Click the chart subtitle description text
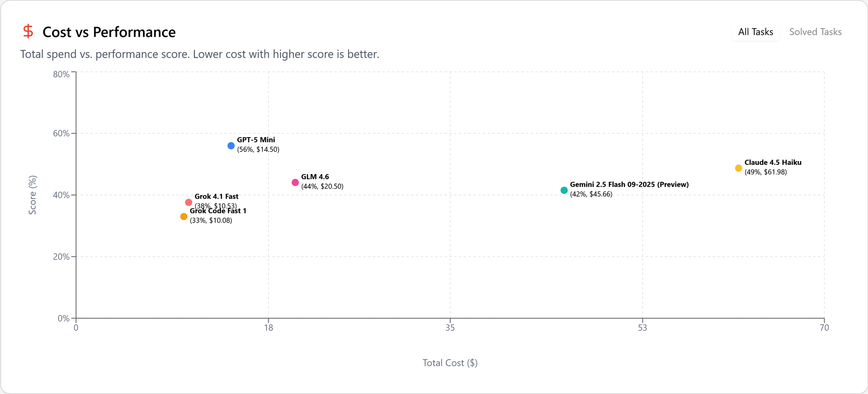868x394 pixels. (x=200, y=54)
